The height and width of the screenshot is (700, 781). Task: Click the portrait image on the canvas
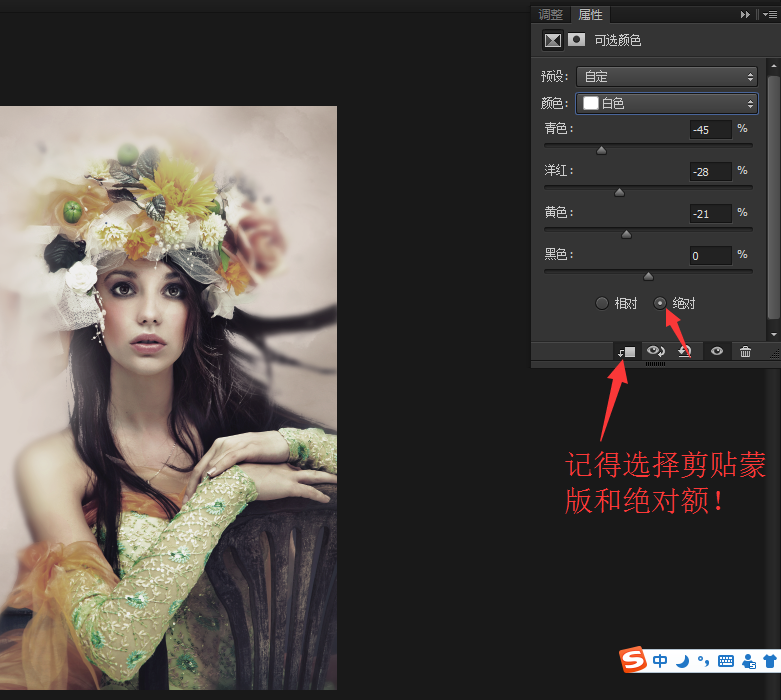tap(168, 398)
